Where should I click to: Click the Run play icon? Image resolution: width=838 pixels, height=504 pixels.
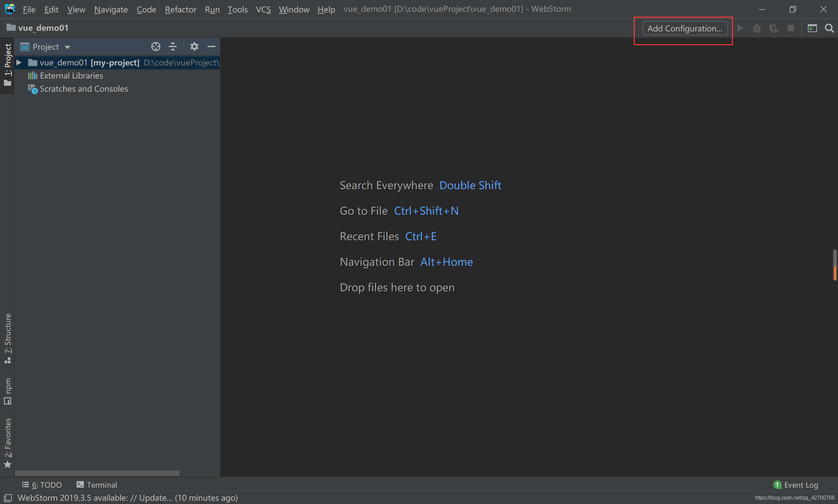[740, 28]
